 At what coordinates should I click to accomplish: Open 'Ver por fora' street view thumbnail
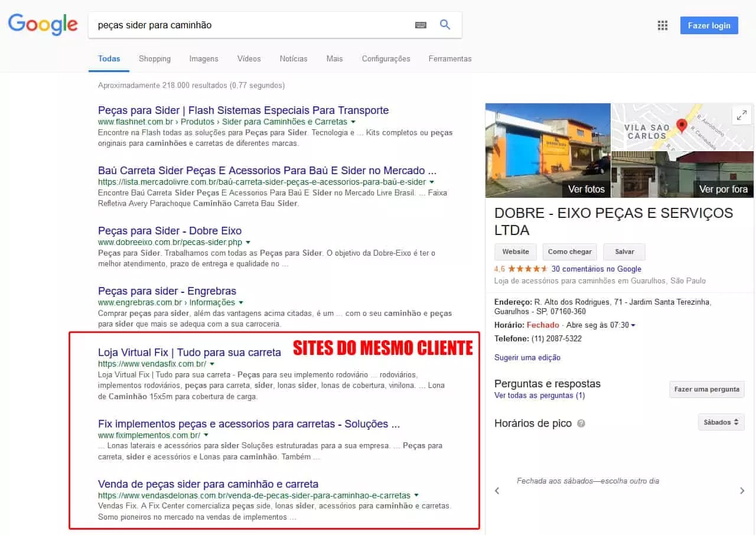tap(682, 174)
